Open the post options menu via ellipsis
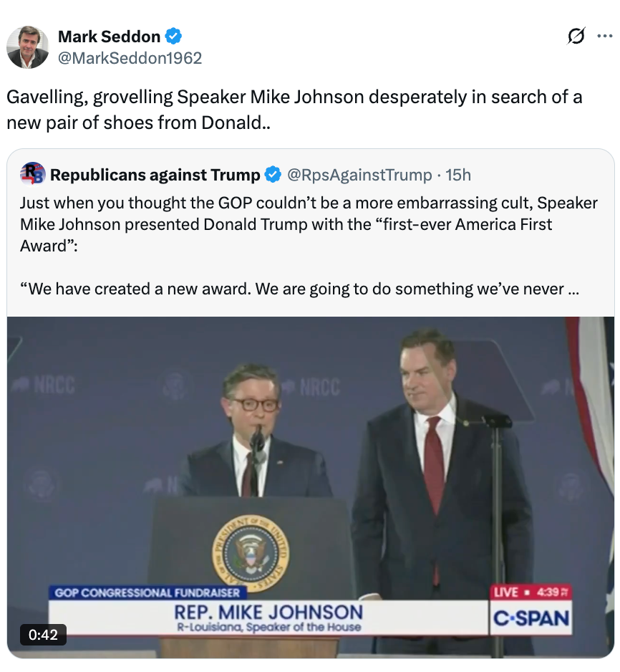Screen dimensions: 620x672 (x=606, y=35)
